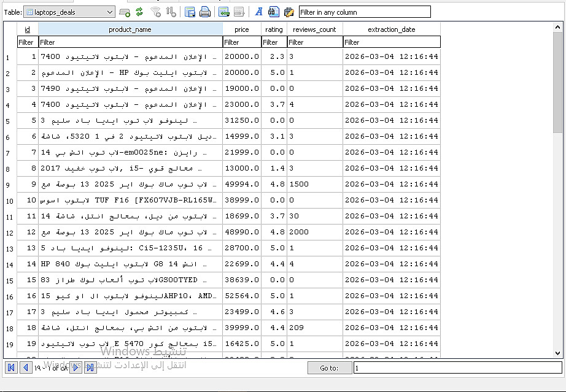
Task: Click the toolbar icon left of the refresh arrows
Action: 125,12
